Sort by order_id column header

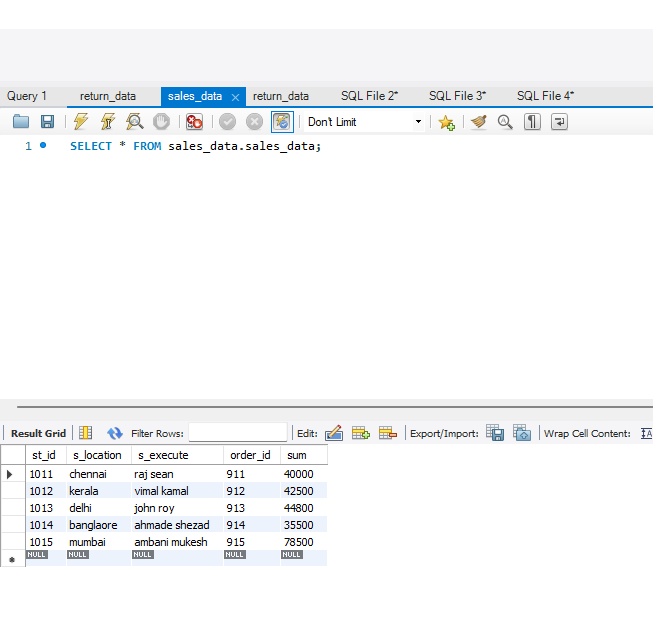(252, 455)
